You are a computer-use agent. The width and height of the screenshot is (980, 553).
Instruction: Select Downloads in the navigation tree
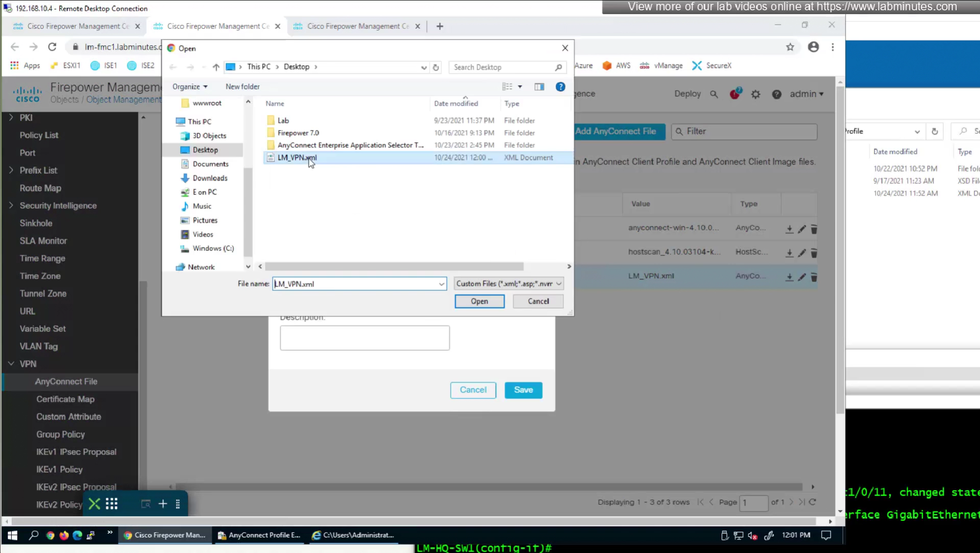click(210, 178)
